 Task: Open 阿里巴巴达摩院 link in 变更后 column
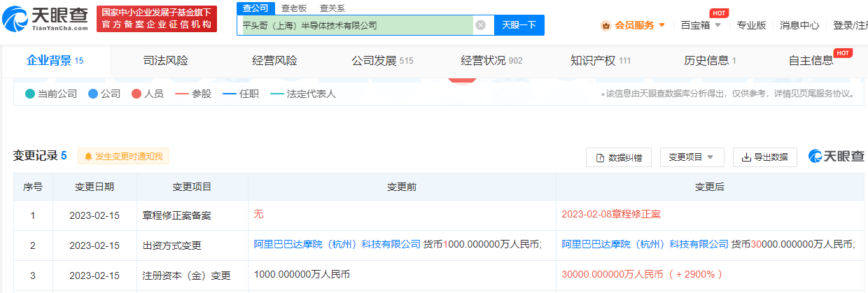pyautogui.click(x=645, y=244)
